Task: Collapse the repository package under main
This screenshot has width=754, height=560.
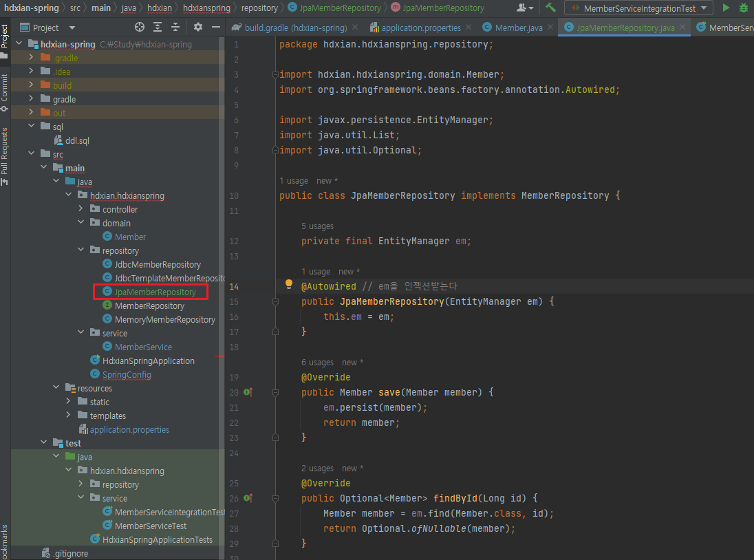Action: click(80, 250)
